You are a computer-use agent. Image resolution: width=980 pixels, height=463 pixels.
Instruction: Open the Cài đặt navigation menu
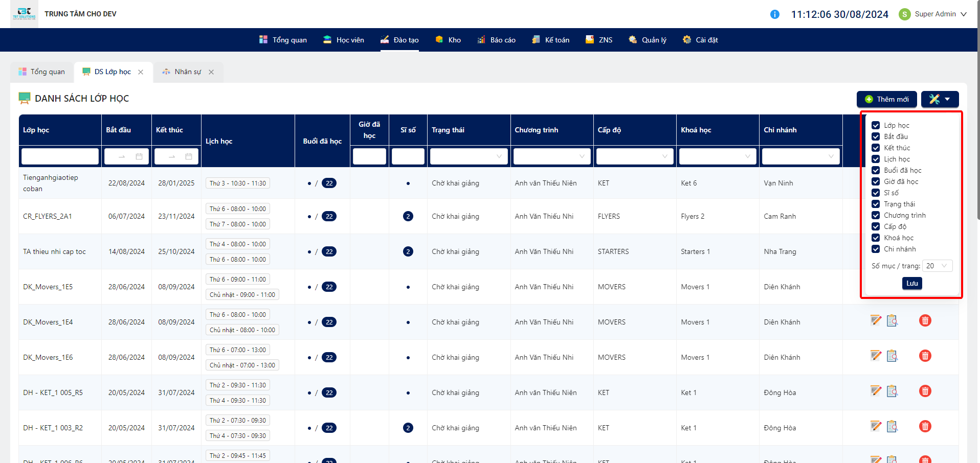tap(700, 40)
